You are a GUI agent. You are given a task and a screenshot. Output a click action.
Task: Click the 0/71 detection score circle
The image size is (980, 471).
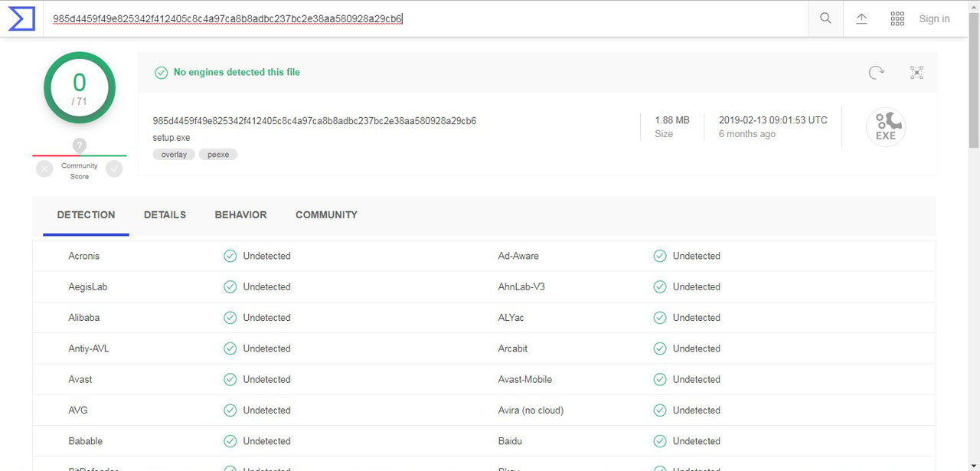[x=80, y=87]
